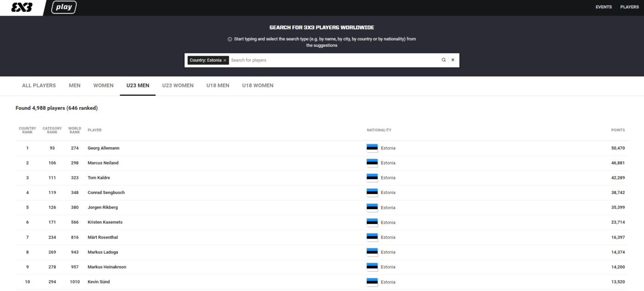Switch to the U18 Men tab
This screenshot has width=644, height=291.
click(x=218, y=86)
